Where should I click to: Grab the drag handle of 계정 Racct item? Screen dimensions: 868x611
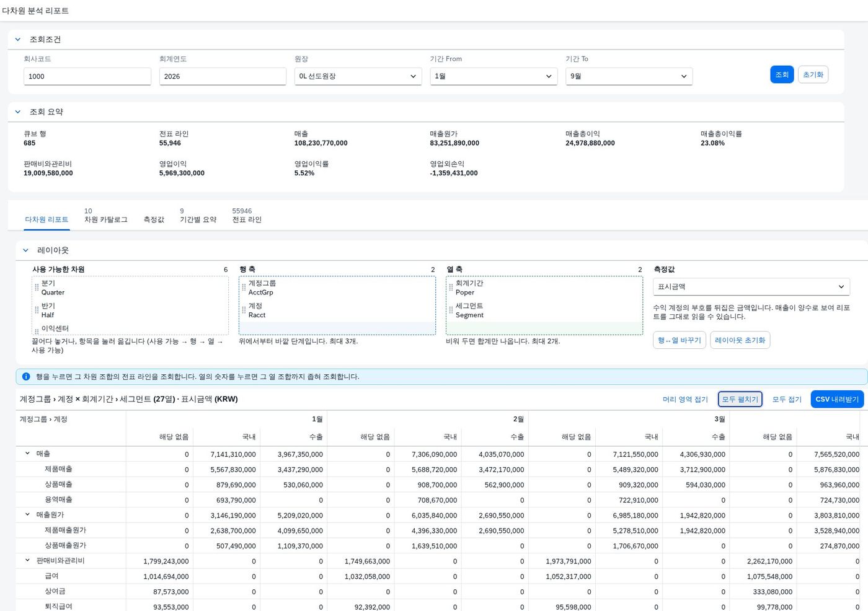244,310
